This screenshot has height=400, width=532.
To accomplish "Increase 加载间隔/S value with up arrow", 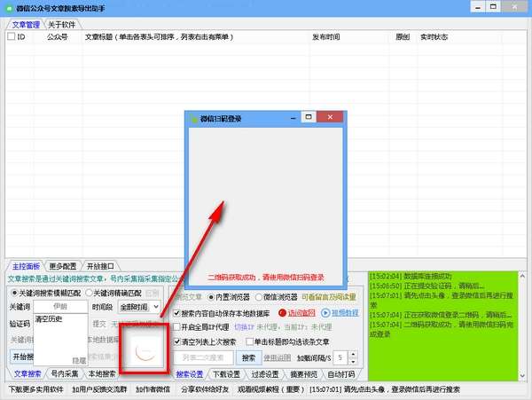I will pos(353,354).
